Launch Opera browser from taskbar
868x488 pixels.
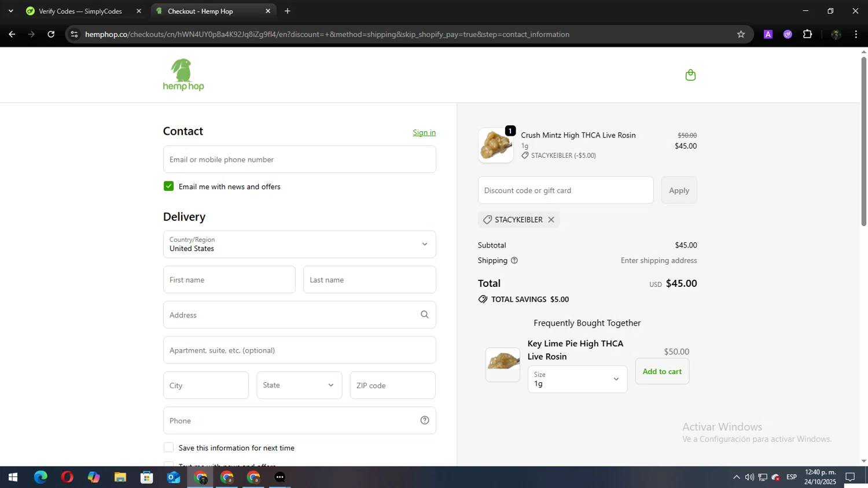tap(67, 477)
